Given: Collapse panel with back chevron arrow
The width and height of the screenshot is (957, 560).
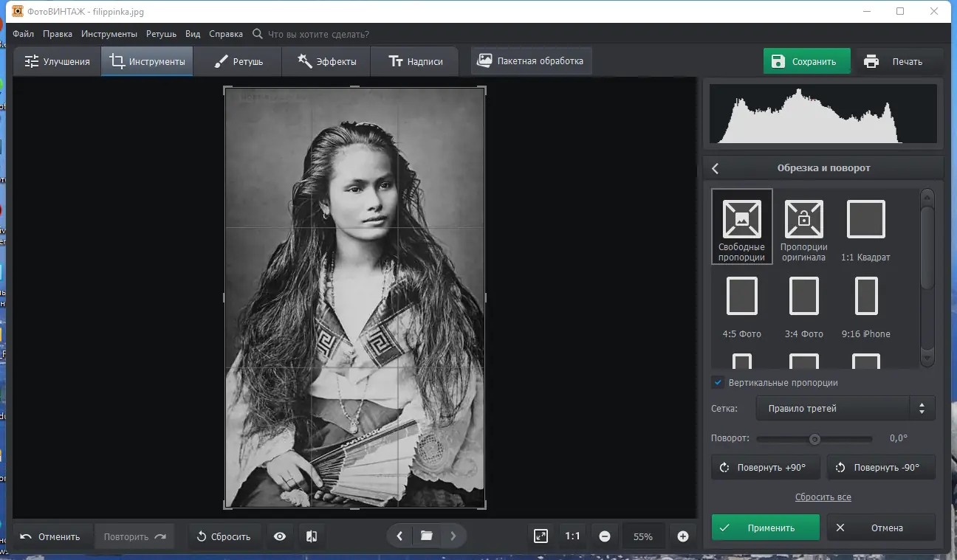Looking at the screenshot, I should click(x=715, y=168).
